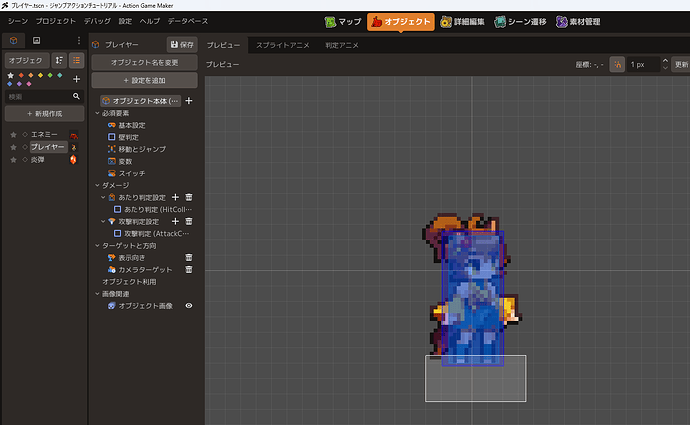Open the ヘルプ menu
The width and height of the screenshot is (690, 425).
(150, 21)
